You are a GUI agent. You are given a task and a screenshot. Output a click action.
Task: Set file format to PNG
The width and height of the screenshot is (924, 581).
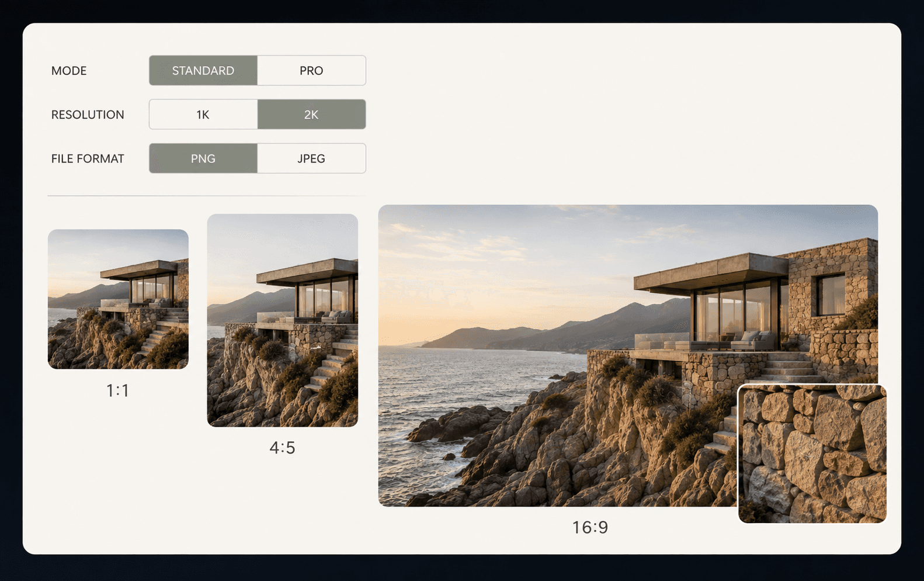(203, 158)
